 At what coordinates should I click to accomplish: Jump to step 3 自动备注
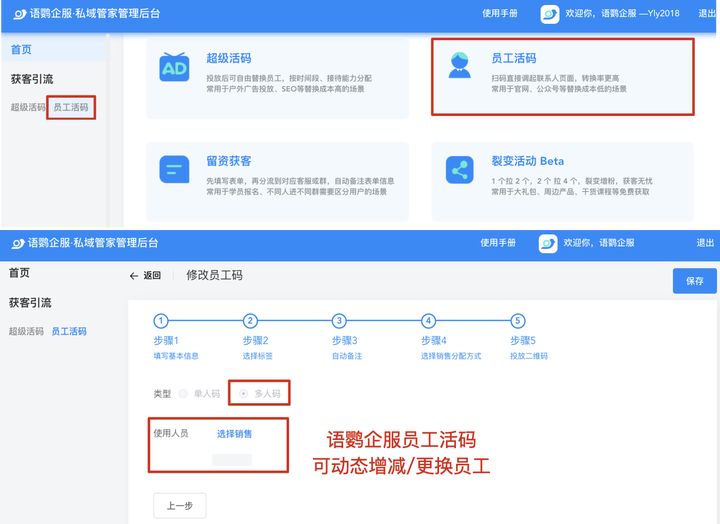[x=339, y=321]
